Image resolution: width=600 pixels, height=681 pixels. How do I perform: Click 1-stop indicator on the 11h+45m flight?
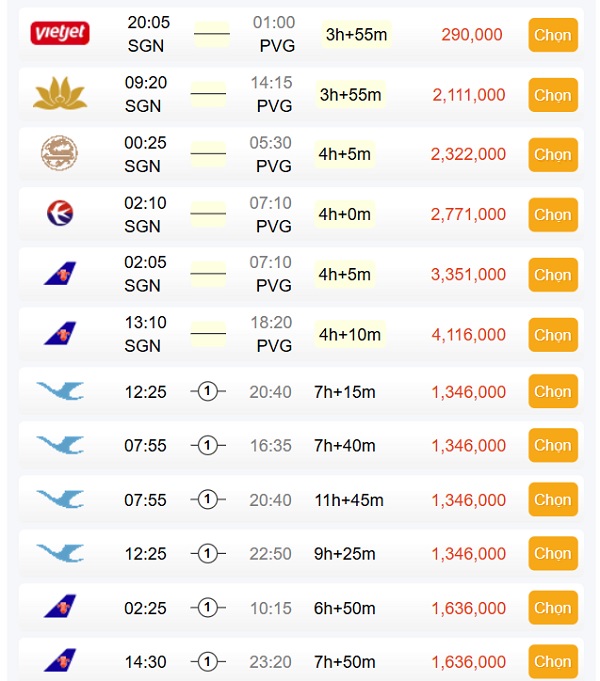[208, 499]
